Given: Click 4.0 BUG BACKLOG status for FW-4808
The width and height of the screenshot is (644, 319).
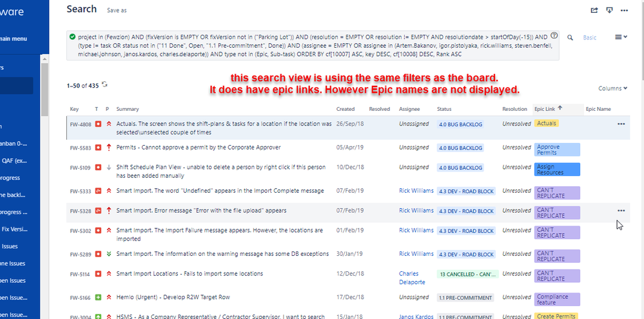Looking at the screenshot, I should [x=460, y=124].
